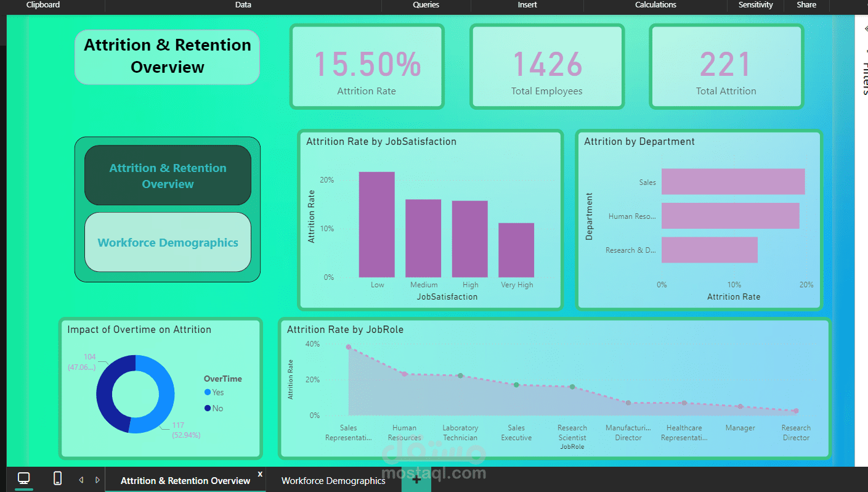Select the Medium job satisfaction bar
The height and width of the screenshot is (492, 868).
click(x=423, y=239)
